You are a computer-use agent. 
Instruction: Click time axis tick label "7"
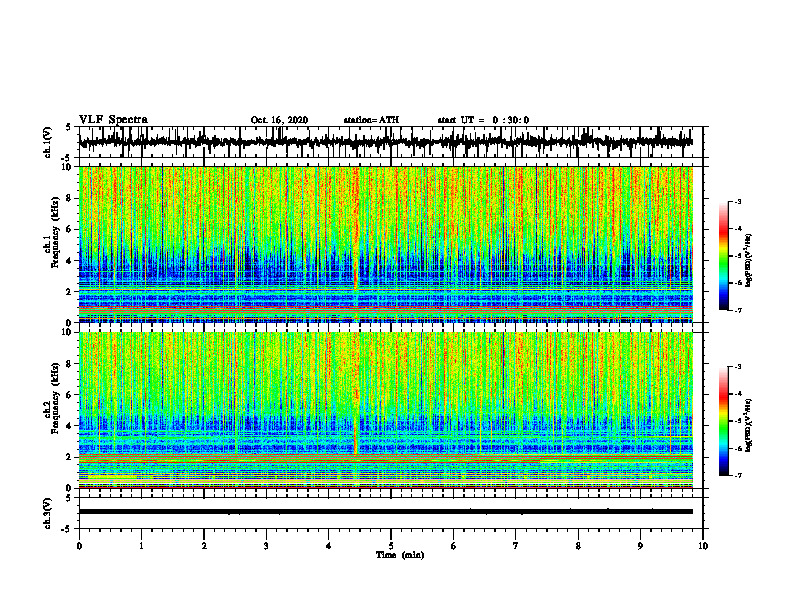(516, 546)
